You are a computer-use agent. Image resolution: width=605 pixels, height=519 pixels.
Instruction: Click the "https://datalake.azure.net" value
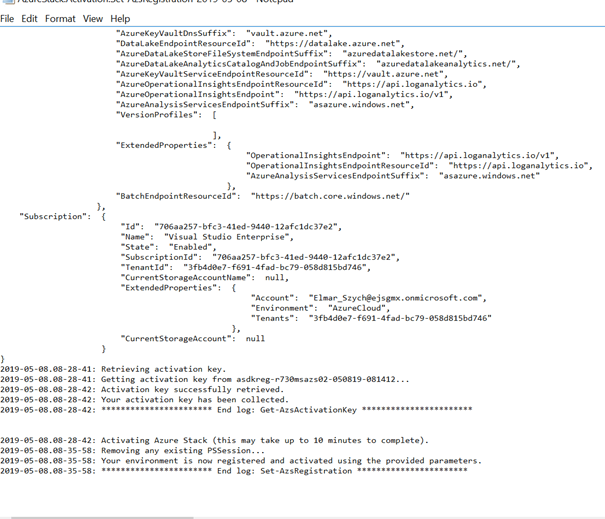(333, 43)
